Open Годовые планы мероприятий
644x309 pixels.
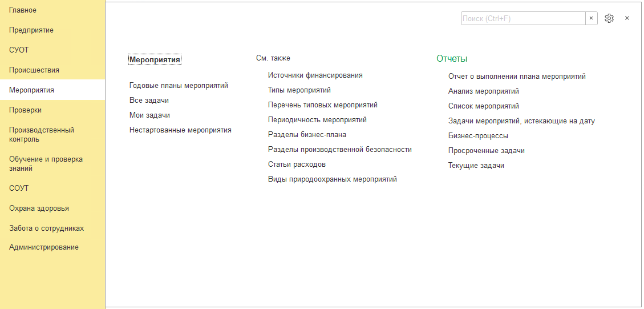179,86
